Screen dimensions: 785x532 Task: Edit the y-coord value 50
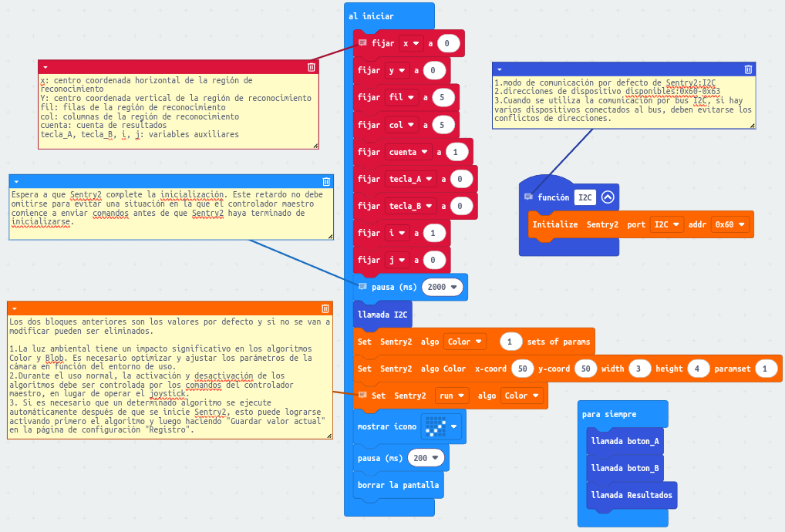[x=586, y=369]
